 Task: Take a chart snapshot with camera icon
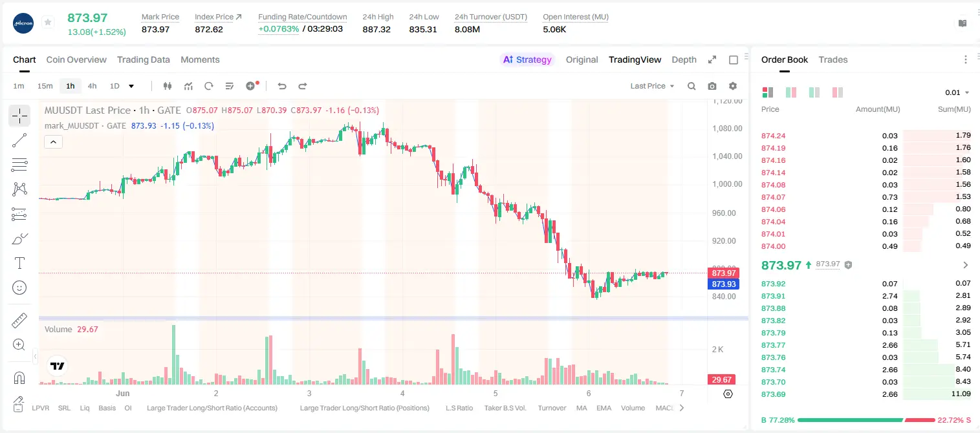[x=712, y=86]
